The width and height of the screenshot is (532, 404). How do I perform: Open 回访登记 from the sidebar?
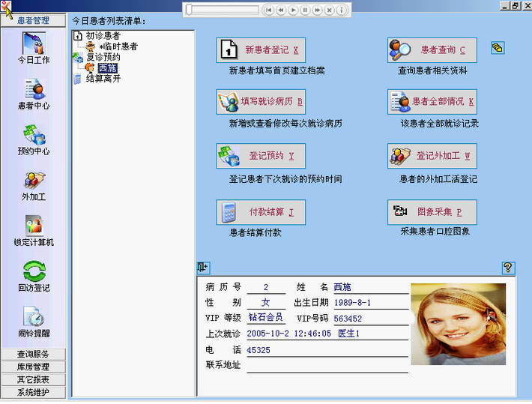[x=34, y=276]
